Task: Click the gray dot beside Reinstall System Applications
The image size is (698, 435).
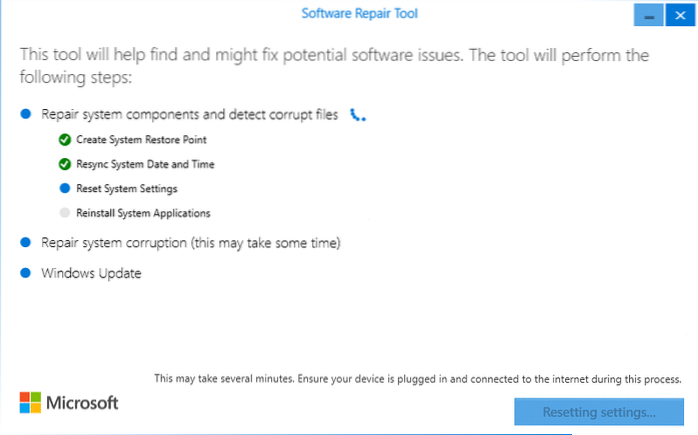Action: click(x=65, y=212)
